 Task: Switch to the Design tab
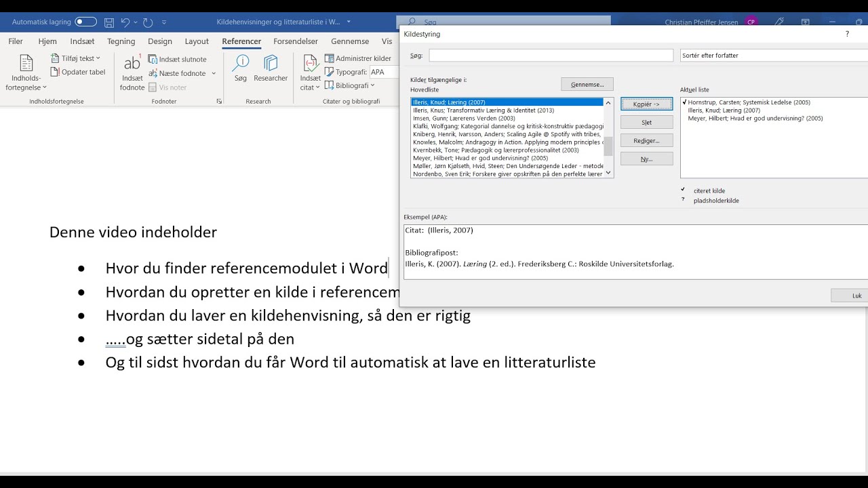(160, 41)
